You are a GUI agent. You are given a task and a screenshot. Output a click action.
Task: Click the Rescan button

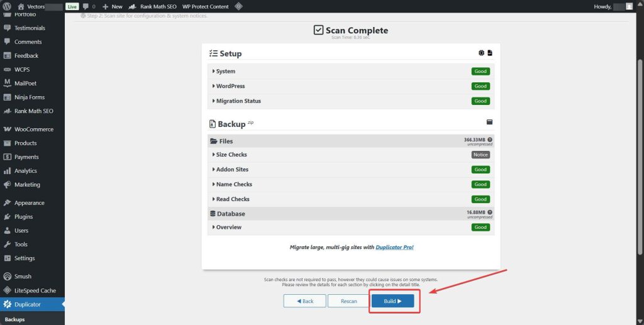tap(348, 300)
